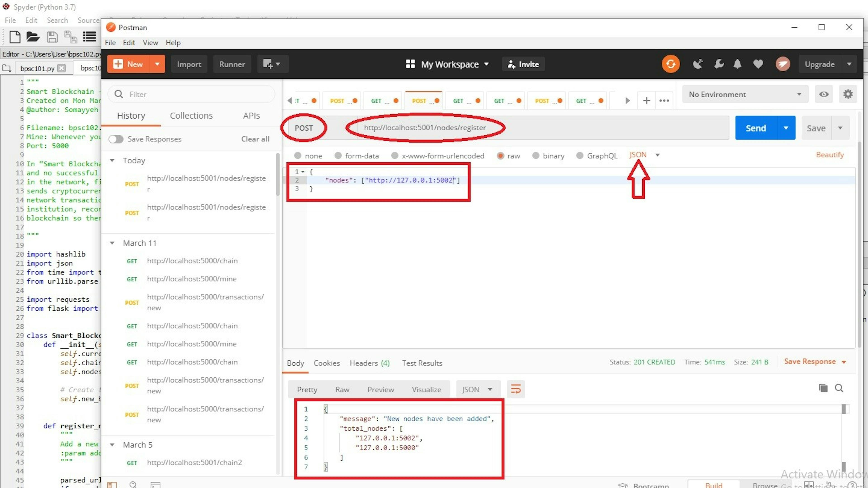Click the Beautify link
Image resolution: width=868 pixels, height=488 pixels.
tap(830, 155)
